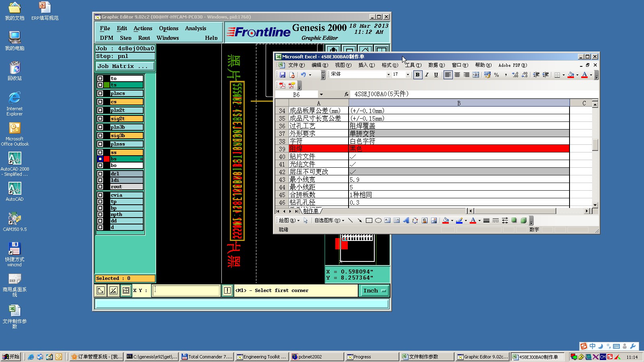Click the Line Style icon in drawing toolbar

487,220
